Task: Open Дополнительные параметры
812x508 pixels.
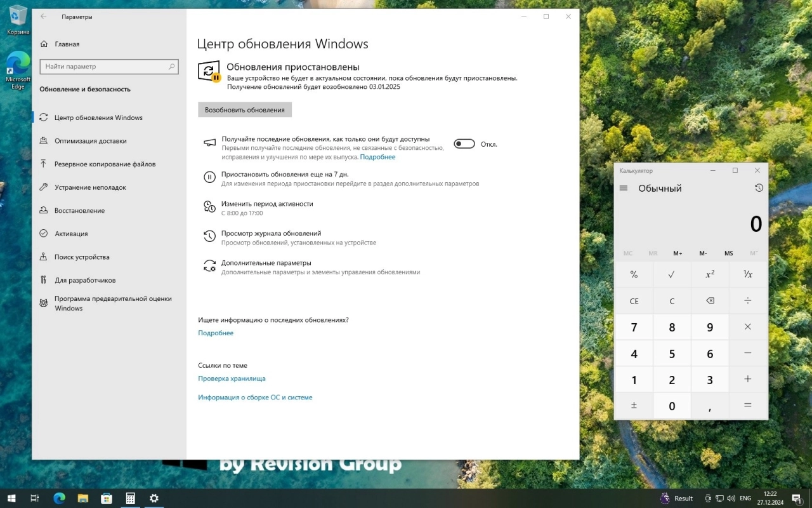Action: coord(266,262)
